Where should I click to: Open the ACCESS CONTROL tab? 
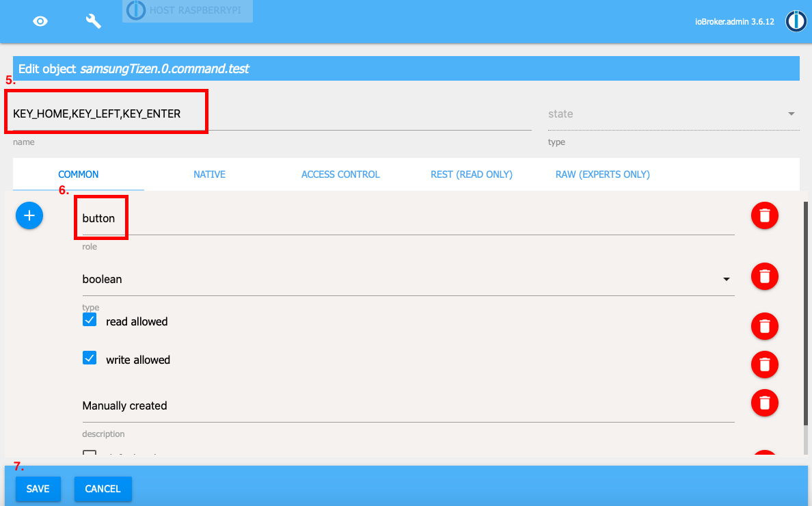[340, 174]
